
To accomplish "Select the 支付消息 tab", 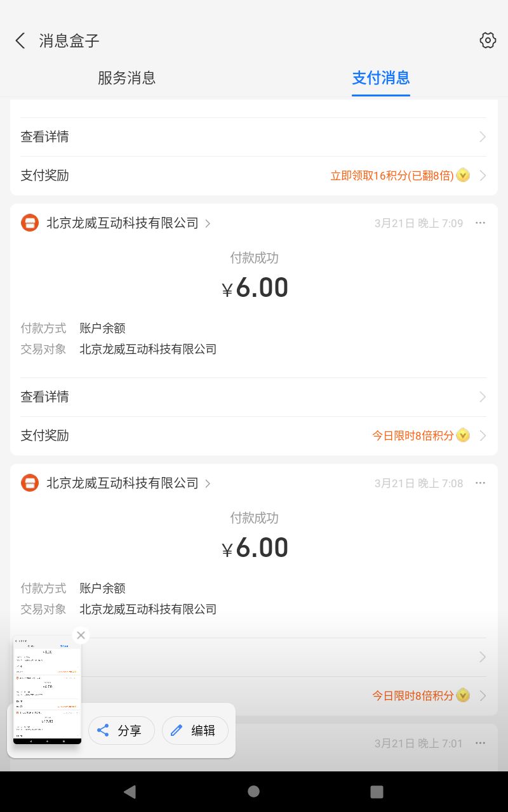I will pos(381,78).
